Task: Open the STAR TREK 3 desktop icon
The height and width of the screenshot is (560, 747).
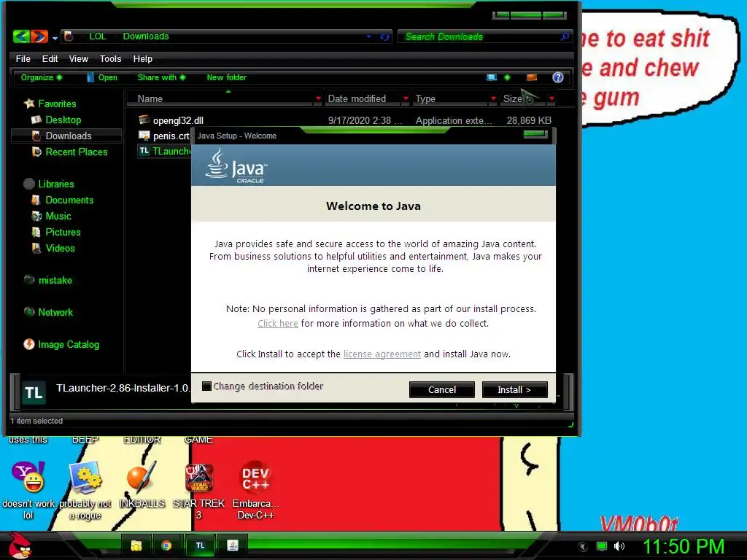Action: (x=198, y=491)
